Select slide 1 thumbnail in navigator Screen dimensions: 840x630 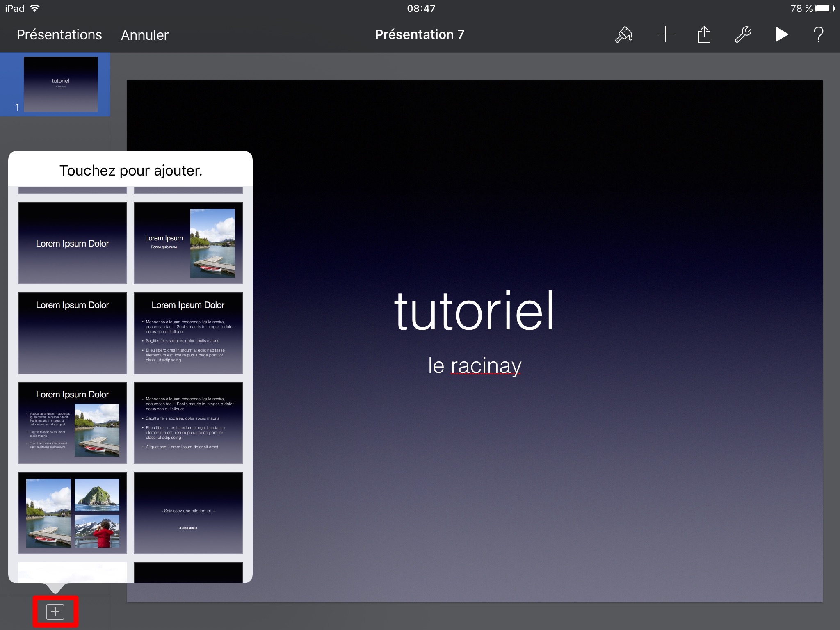60,84
